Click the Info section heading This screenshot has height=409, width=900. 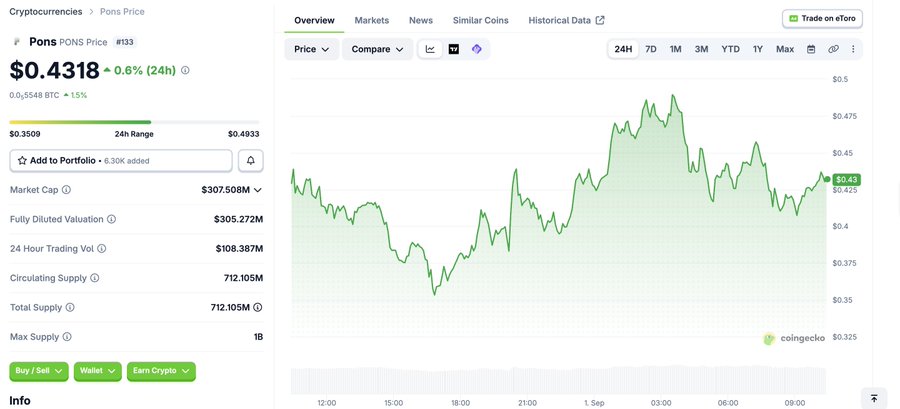click(x=20, y=400)
